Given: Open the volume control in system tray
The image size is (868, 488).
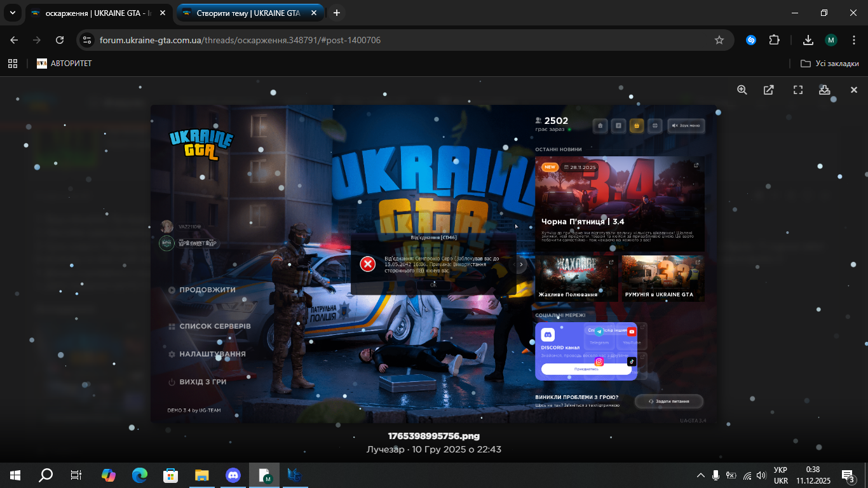Looking at the screenshot, I should (761, 475).
